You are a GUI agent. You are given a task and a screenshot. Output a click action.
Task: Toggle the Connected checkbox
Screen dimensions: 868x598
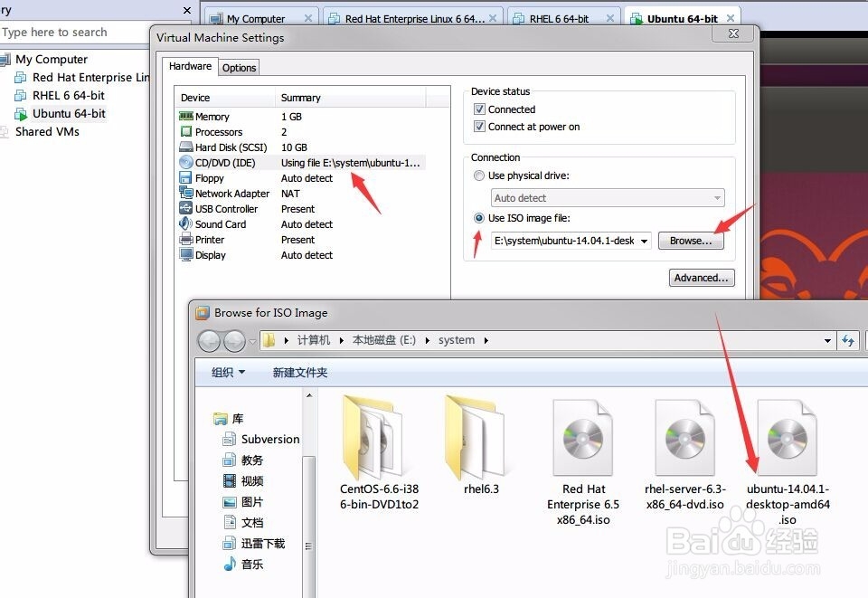479,109
